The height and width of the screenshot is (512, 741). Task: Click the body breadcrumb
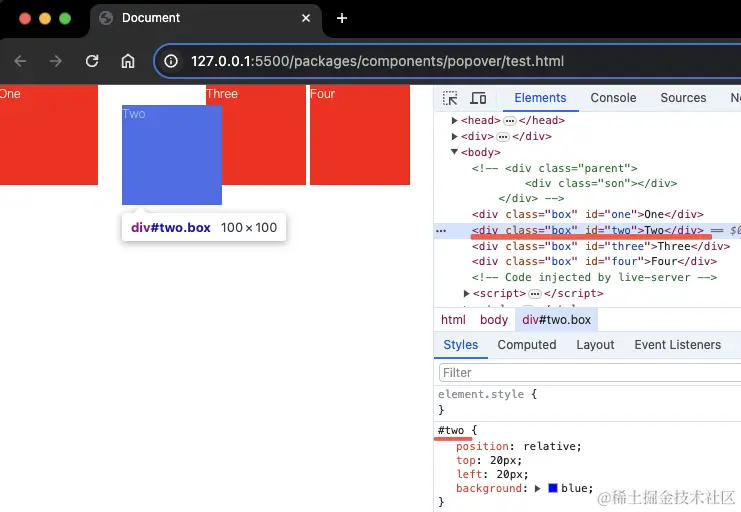click(494, 320)
